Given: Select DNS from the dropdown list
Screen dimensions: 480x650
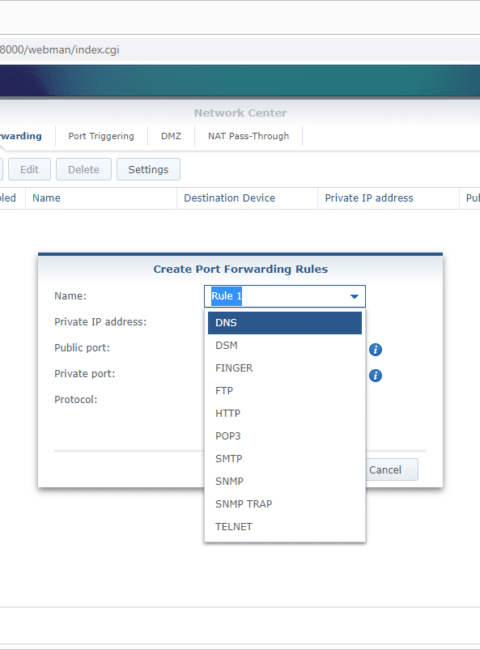Looking at the screenshot, I should pyautogui.click(x=285, y=323).
